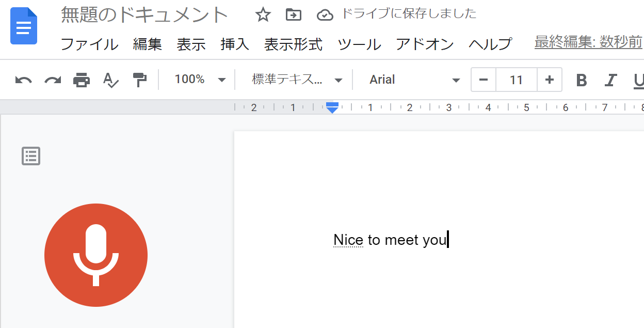The image size is (644, 328).
Task: Toggle bold formatting
Action: (582, 80)
